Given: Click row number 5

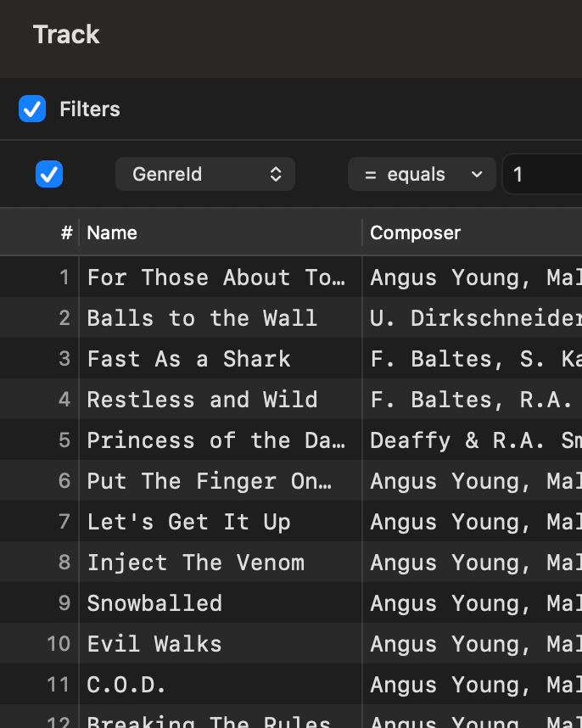Looking at the screenshot, I should pyautogui.click(x=64, y=440).
